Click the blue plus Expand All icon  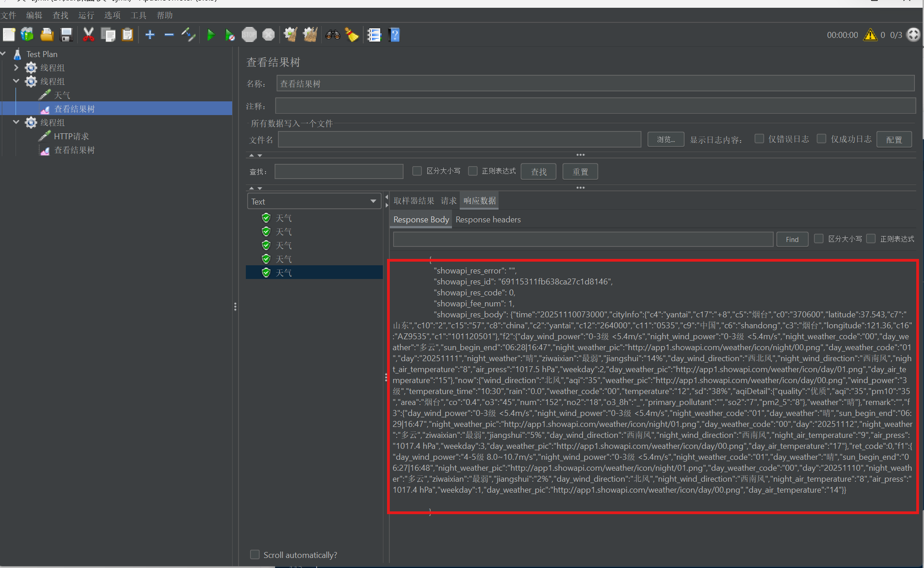150,35
